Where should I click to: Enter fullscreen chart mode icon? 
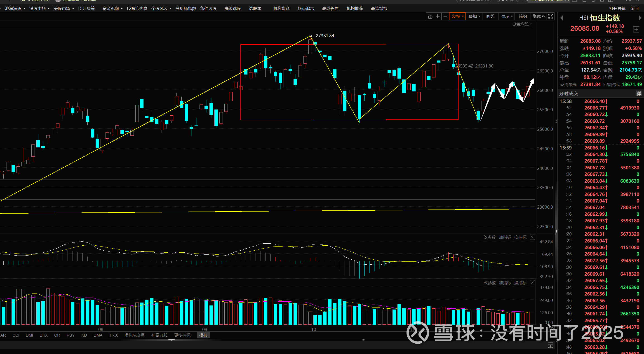pos(550,16)
